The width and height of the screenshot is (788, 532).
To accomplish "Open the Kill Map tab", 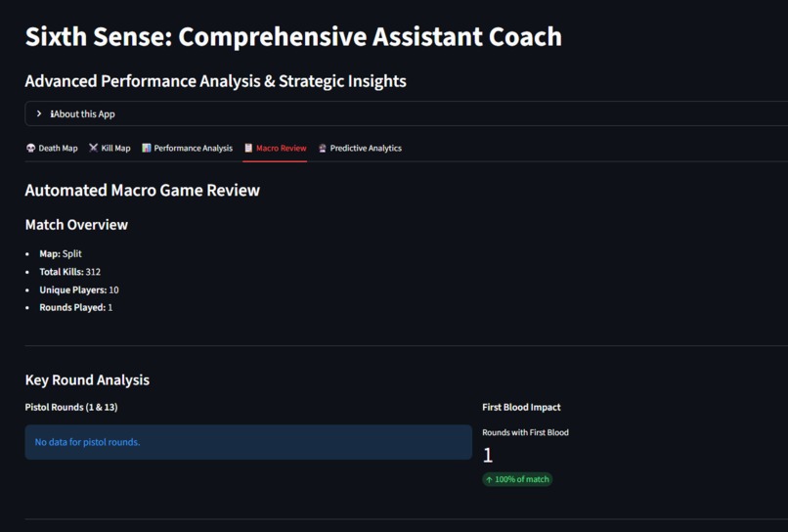I will coord(109,148).
